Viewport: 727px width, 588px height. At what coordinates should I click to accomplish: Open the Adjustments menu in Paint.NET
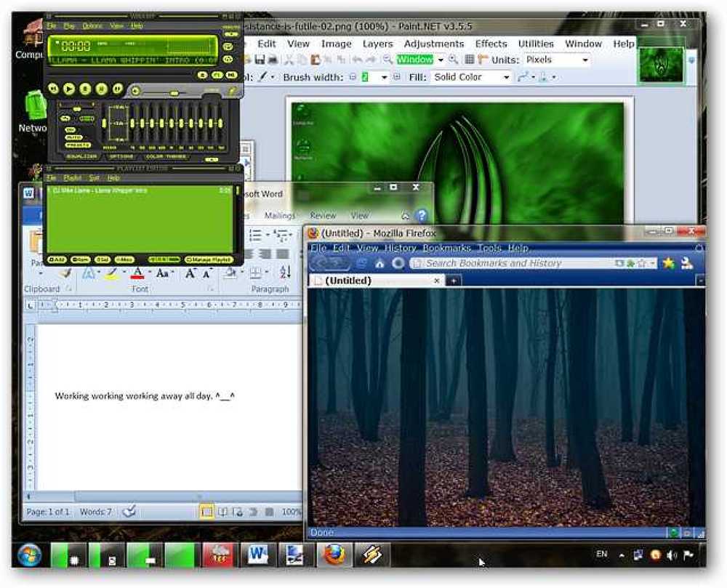[433, 44]
